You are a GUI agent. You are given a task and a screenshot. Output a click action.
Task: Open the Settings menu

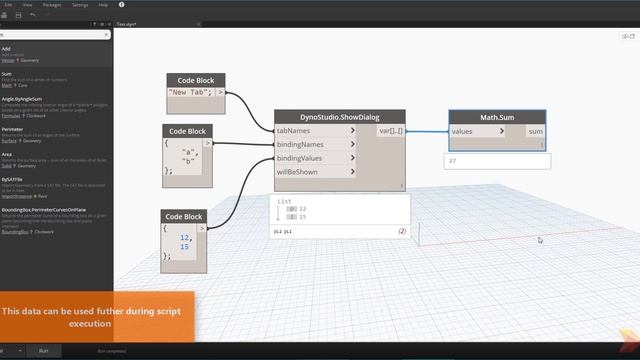tap(80, 5)
